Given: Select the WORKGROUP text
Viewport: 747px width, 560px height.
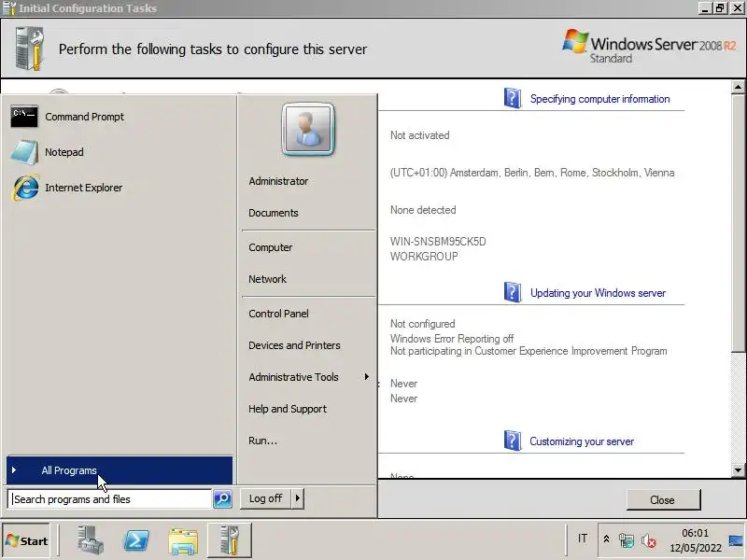Looking at the screenshot, I should (424, 257).
